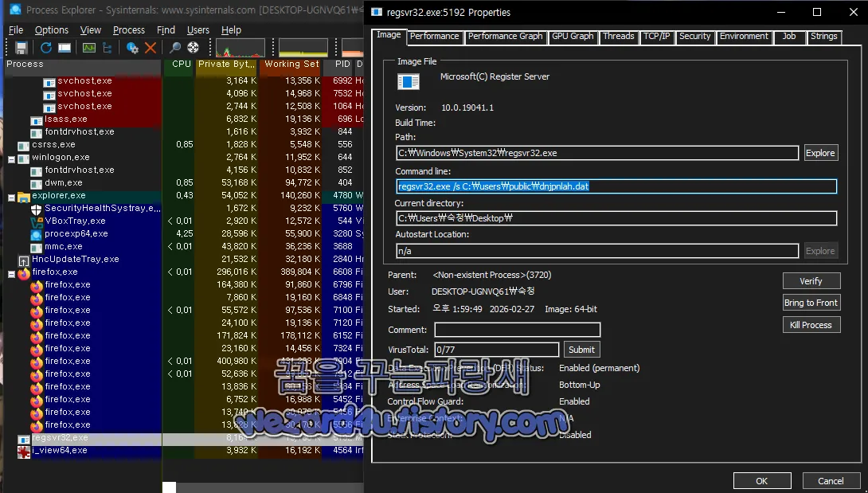Switch to the Threads tab
This screenshot has width=868, height=493.
click(x=618, y=37)
